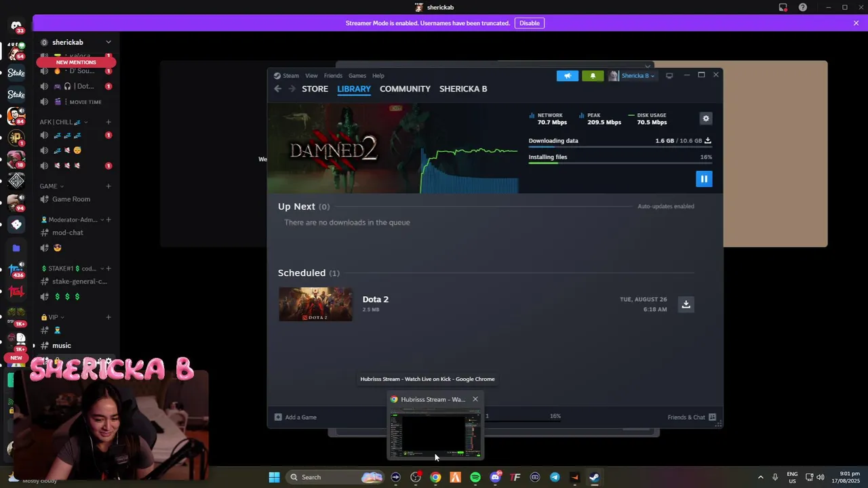Open Telegram from the taskbar
Viewport: 868px width, 488px height.
click(x=555, y=477)
